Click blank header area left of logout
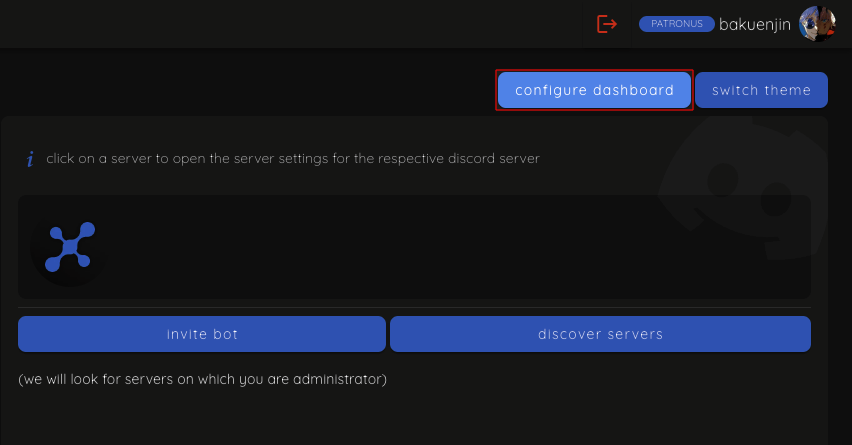 point(300,24)
